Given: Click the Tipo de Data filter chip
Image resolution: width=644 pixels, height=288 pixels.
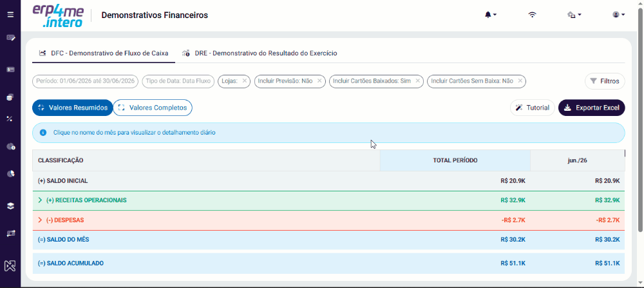Looking at the screenshot, I should pyautogui.click(x=178, y=81).
